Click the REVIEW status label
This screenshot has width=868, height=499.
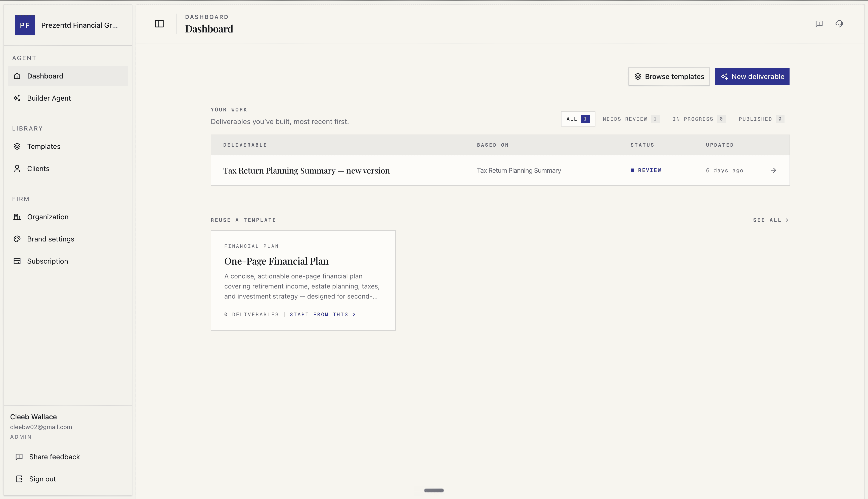(649, 170)
